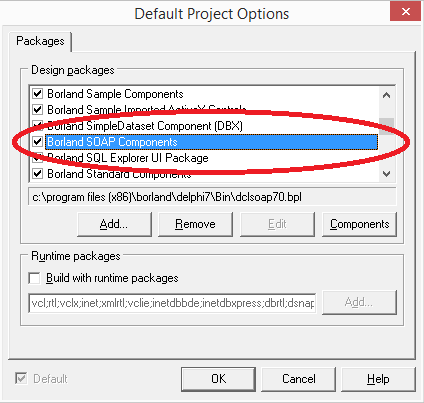Select Borland SQL Explorer UI Package entry

coord(128,158)
